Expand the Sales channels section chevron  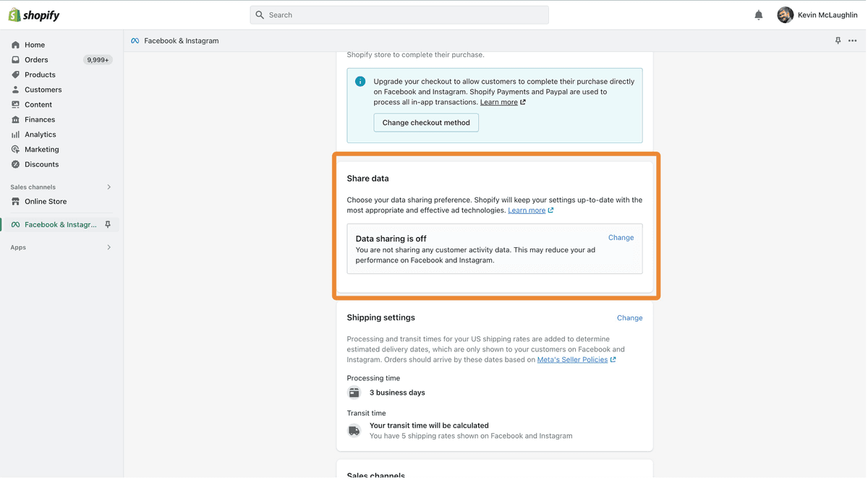point(109,187)
